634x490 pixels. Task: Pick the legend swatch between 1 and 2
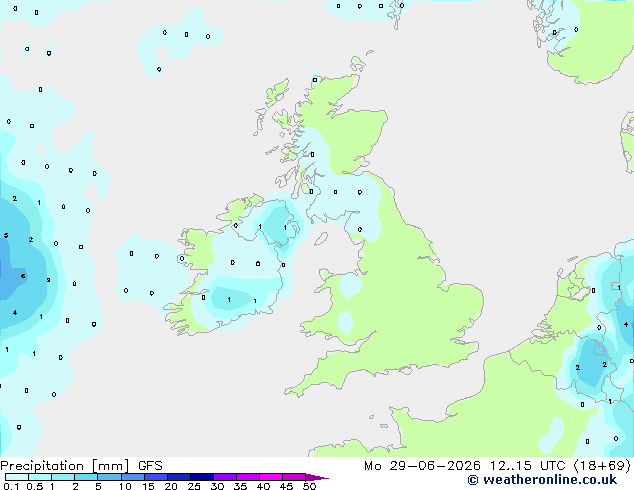(x=63, y=477)
